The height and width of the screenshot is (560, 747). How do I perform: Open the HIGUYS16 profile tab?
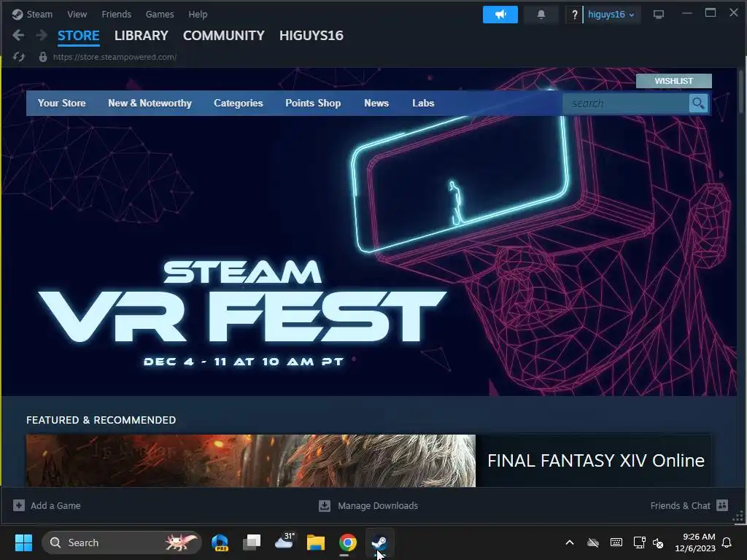(x=311, y=35)
